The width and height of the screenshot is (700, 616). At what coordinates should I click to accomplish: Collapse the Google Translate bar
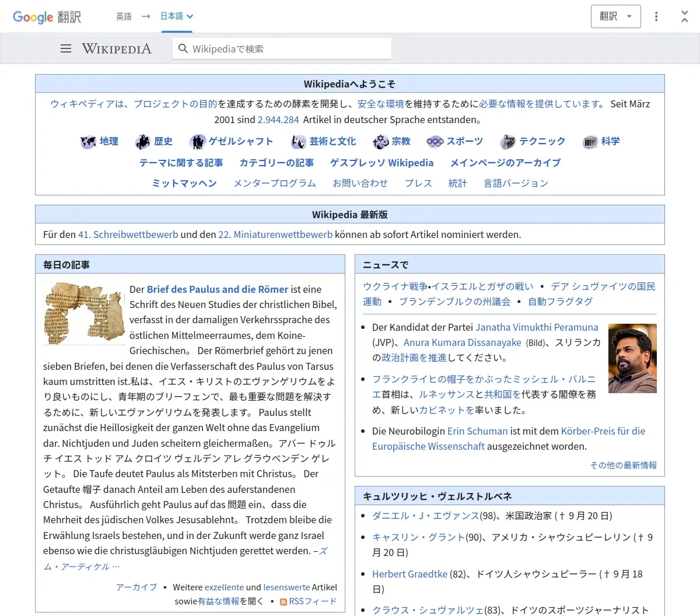coord(685,16)
